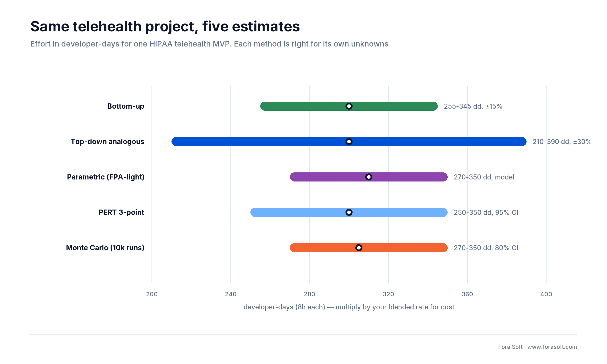Click the purple Parametric range bar

coord(369,177)
